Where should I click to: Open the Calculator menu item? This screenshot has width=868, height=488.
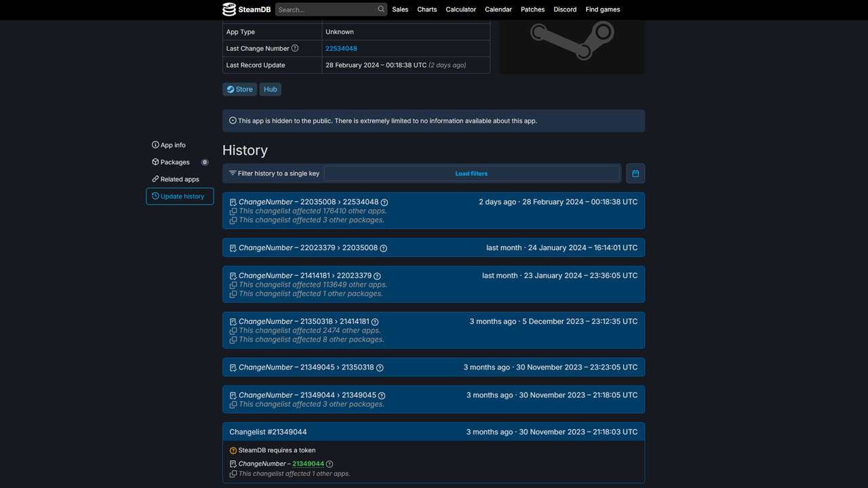(461, 9)
